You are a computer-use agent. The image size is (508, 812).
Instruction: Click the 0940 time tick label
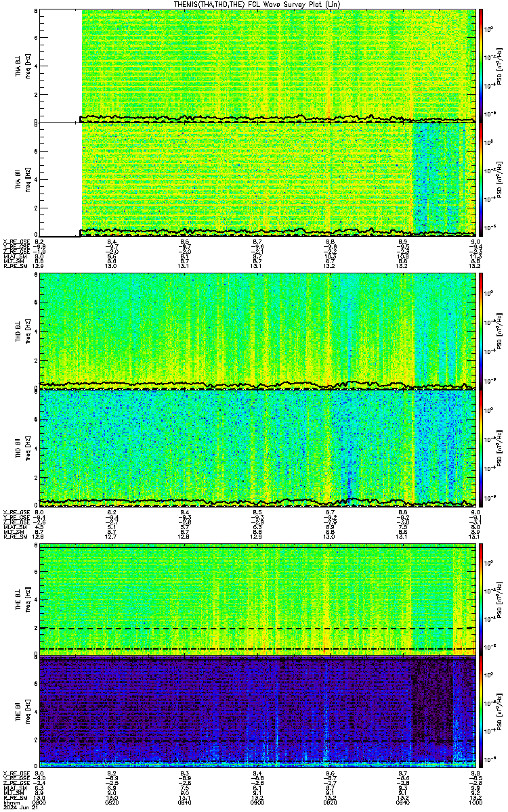click(x=402, y=803)
